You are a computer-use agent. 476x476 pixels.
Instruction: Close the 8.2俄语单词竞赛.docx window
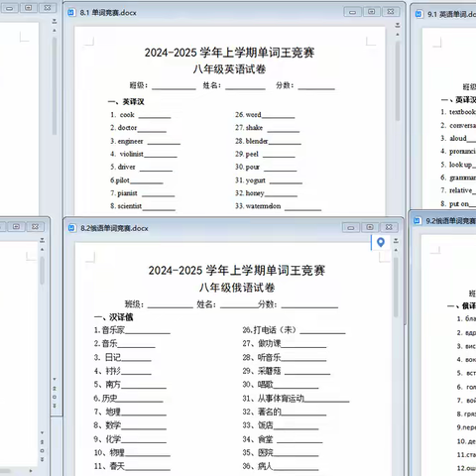coord(389,227)
